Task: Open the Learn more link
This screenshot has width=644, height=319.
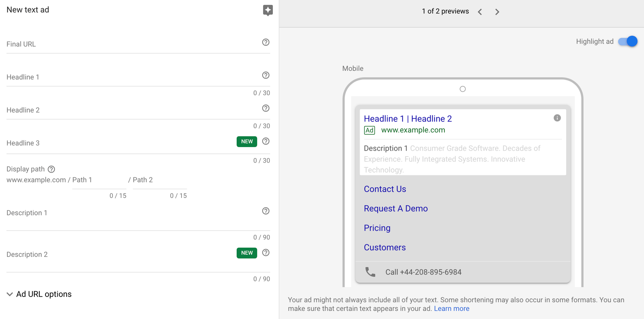Action: 451,309
